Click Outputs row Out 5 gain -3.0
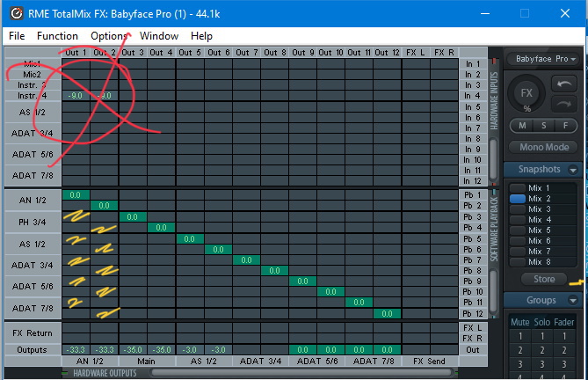Screen dimensions: 588x380 pos(190,349)
